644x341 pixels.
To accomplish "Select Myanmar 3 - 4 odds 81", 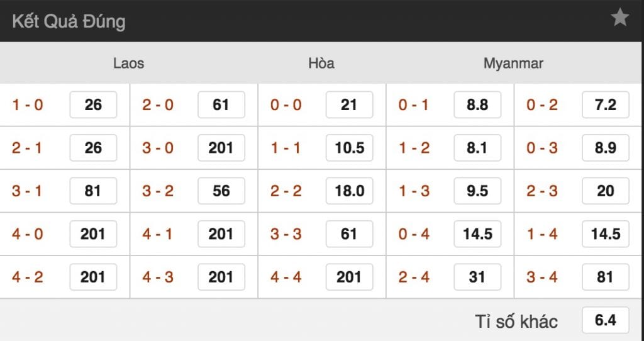I will (x=606, y=277).
